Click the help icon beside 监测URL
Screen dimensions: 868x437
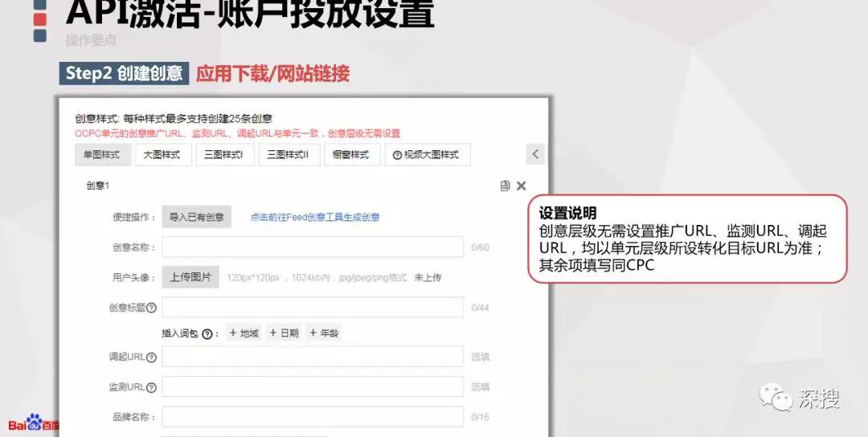point(151,387)
